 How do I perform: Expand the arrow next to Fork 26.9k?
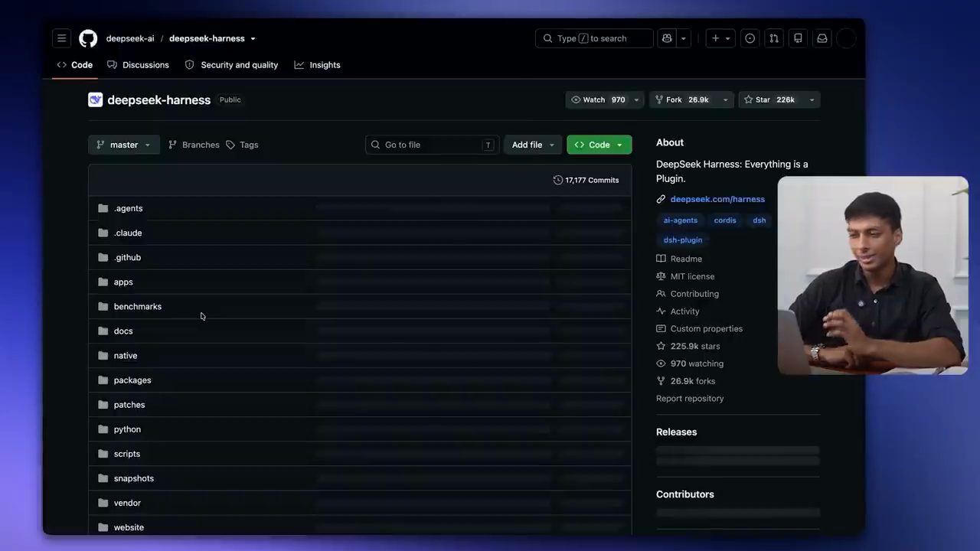(726, 99)
